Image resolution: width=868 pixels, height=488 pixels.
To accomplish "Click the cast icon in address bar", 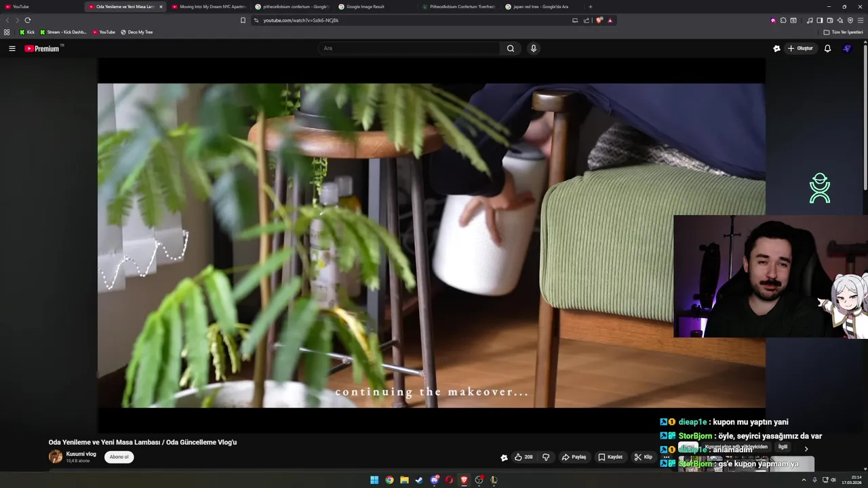I will (575, 20).
